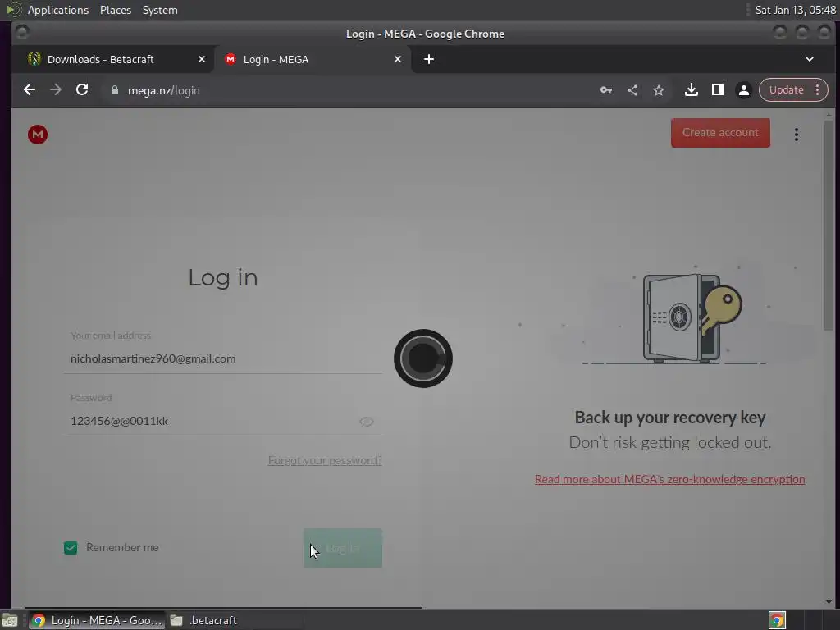
Task: Toggle password visibility eye icon
Action: click(367, 422)
